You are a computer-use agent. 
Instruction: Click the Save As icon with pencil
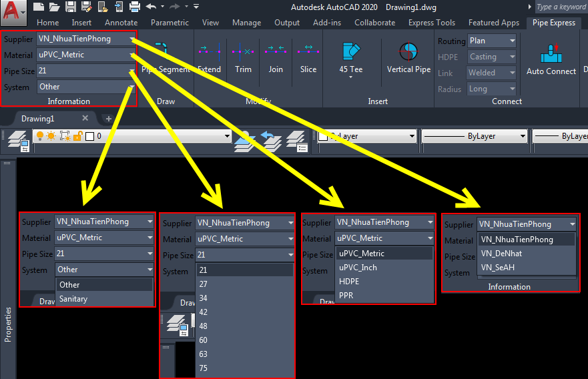click(87, 7)
